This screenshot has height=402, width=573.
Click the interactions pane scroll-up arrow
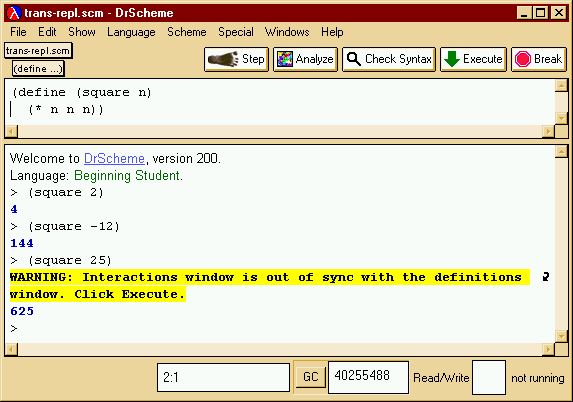561,151
